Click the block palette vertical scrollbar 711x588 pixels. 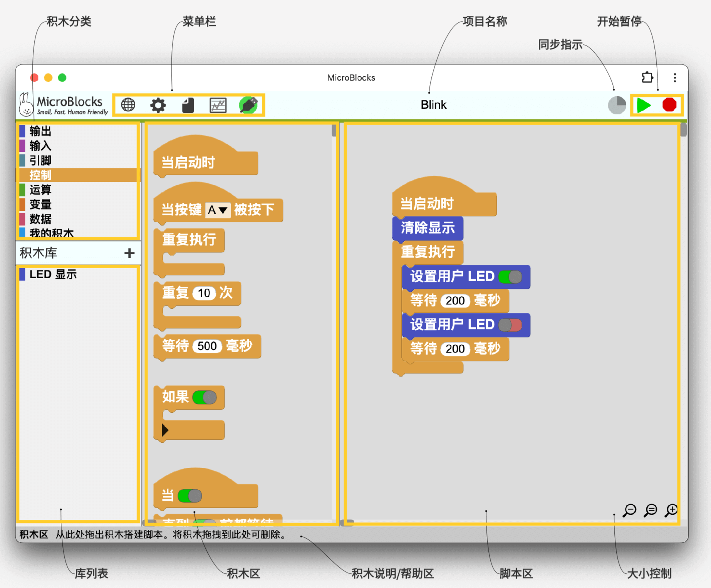[x=334, y=130]
